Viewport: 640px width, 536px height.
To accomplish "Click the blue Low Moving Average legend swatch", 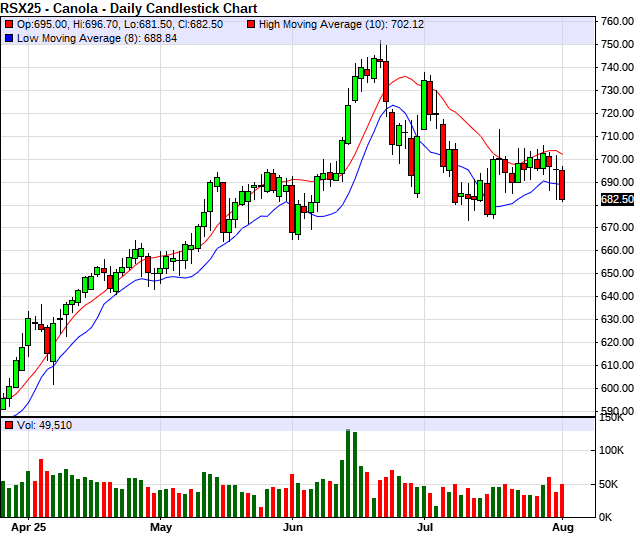I will point(9,38).
